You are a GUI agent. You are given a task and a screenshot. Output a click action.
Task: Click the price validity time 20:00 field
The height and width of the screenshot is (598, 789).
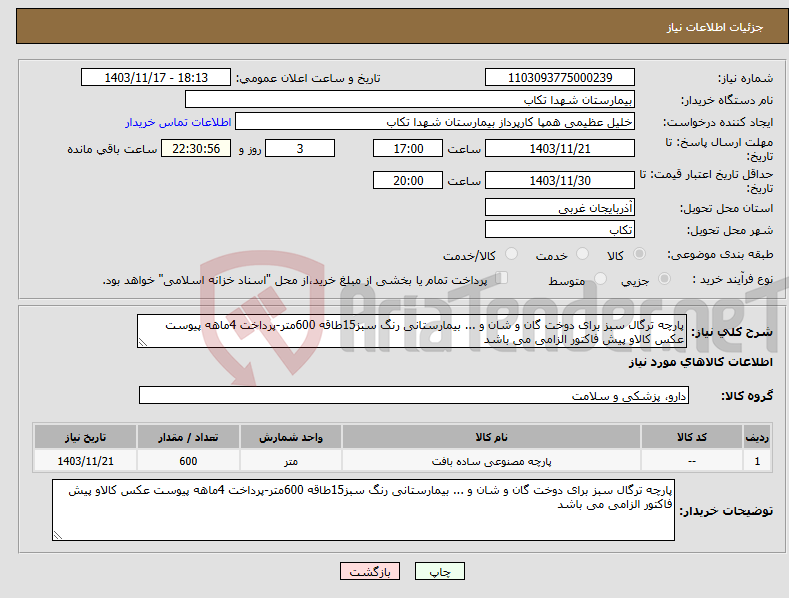tap(408, 180)
